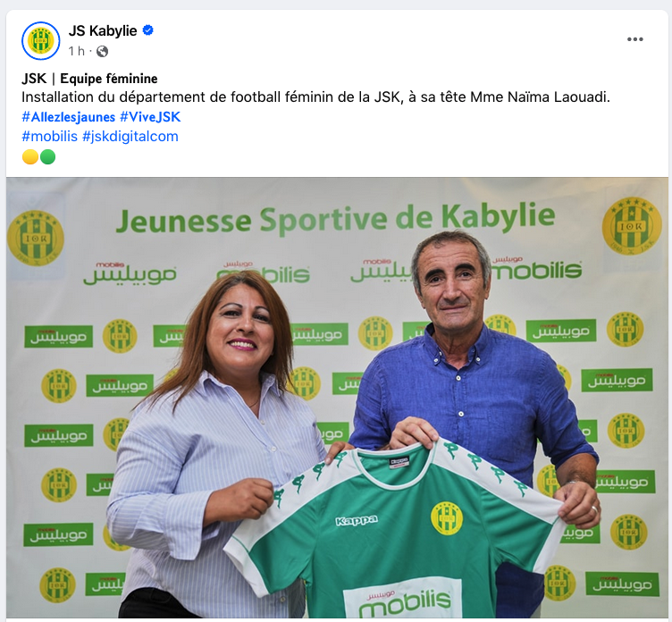672x622 pixels.
Task: Open the JS Kabylie profile avatar
Action: coord(41,41)
